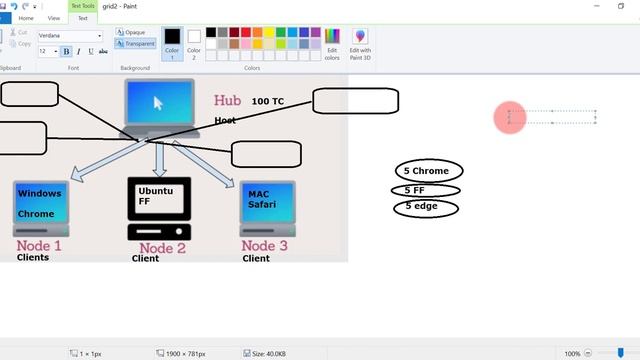
Task: Toggle Underline formatting
Action: click(91, 51)
